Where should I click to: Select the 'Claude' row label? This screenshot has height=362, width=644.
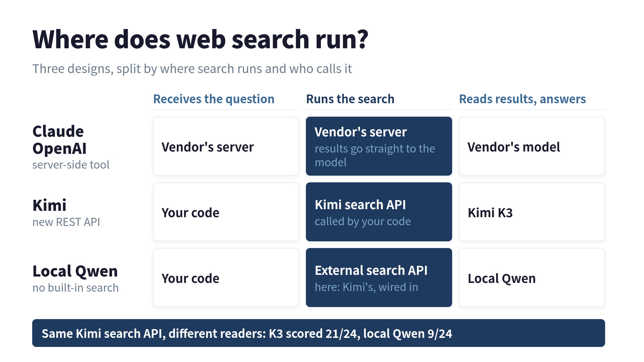[58, 131]
